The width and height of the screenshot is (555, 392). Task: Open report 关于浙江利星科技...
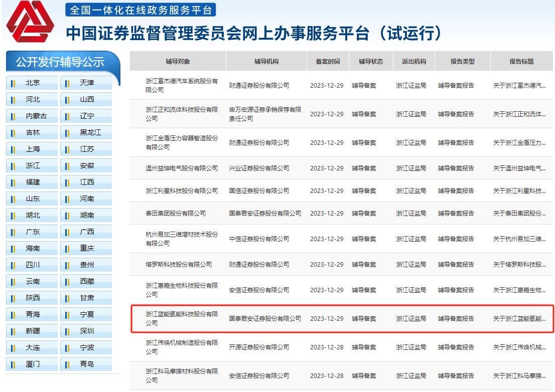coord(519,191)
